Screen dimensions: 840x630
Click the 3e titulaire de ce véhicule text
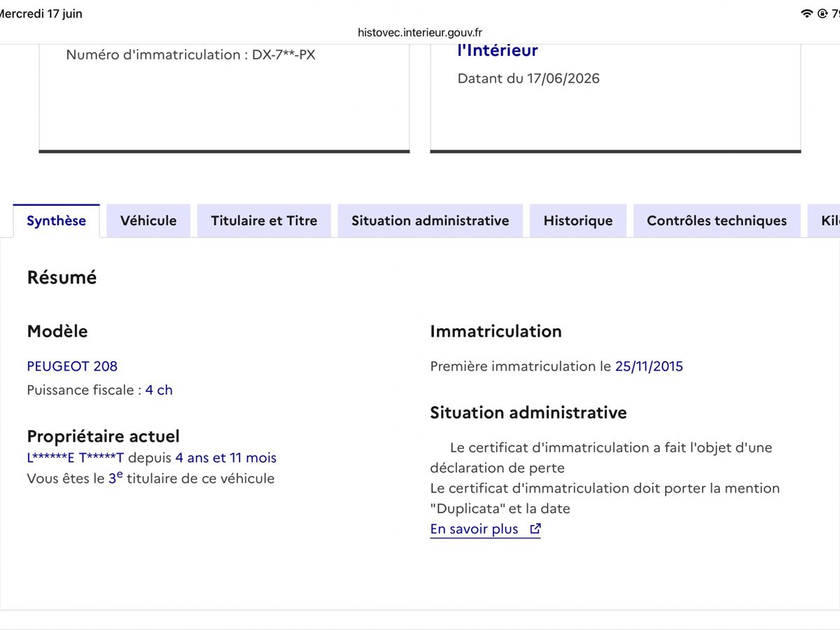191,478
